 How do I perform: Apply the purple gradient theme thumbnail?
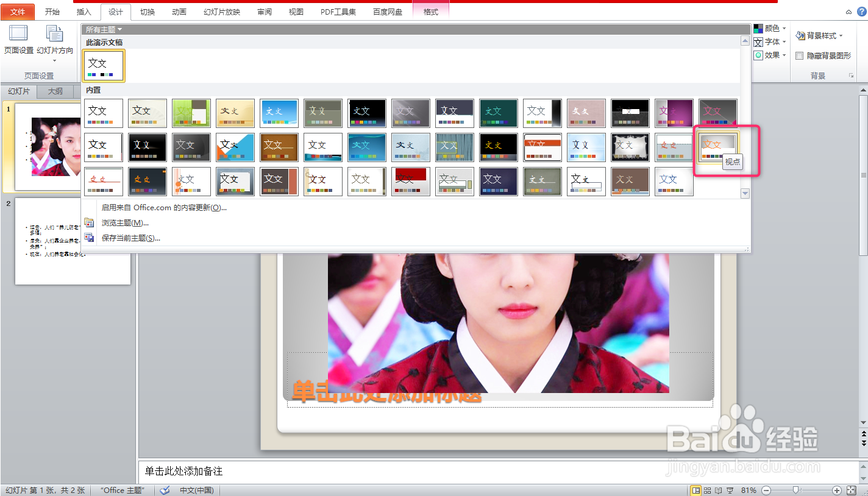[674, 113]
